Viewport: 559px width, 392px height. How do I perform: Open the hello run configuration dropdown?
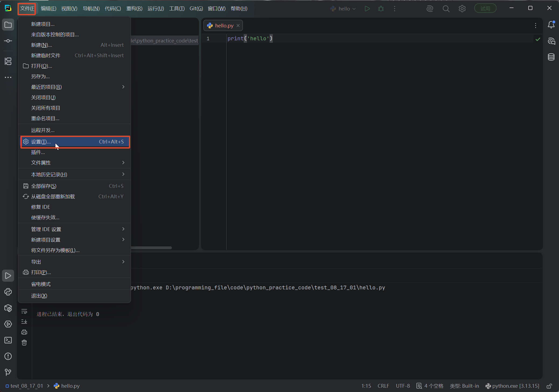tap(343, 9)
